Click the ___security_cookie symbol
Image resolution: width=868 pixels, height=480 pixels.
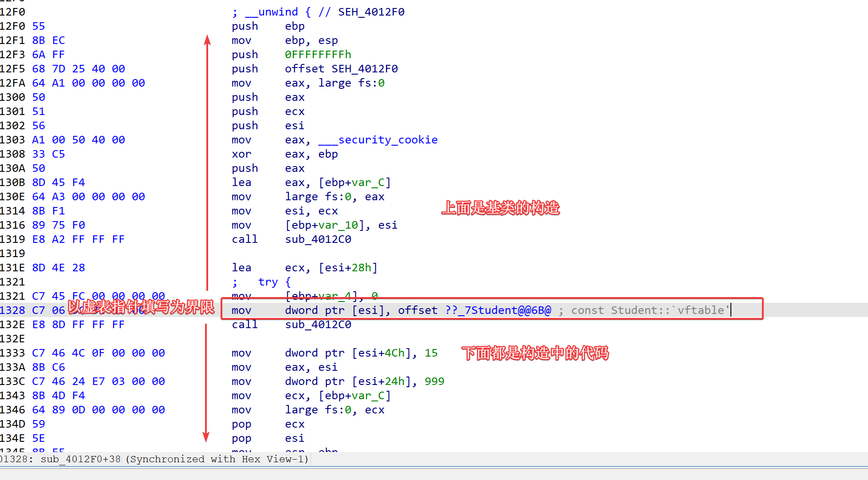coord(378,140)
